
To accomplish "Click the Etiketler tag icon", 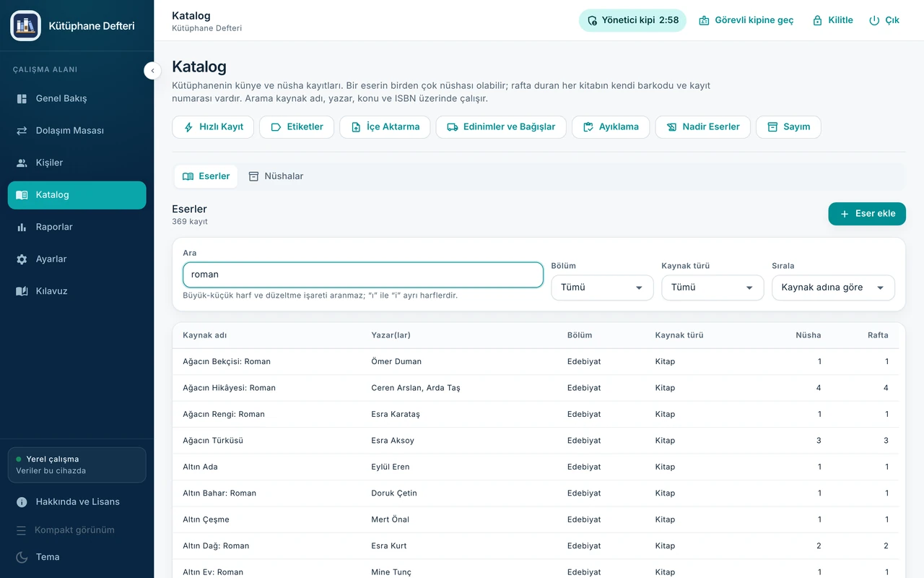I will point(276,127).
